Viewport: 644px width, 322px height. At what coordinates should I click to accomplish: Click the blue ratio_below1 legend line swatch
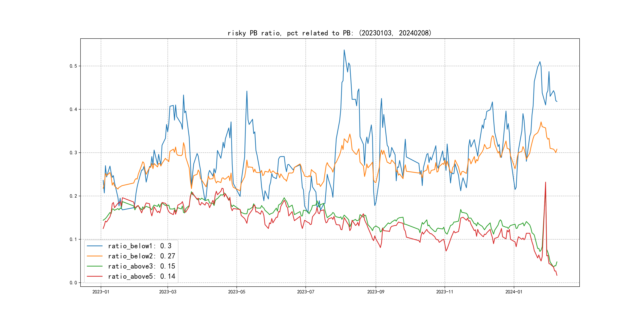[x=94, y=246]
